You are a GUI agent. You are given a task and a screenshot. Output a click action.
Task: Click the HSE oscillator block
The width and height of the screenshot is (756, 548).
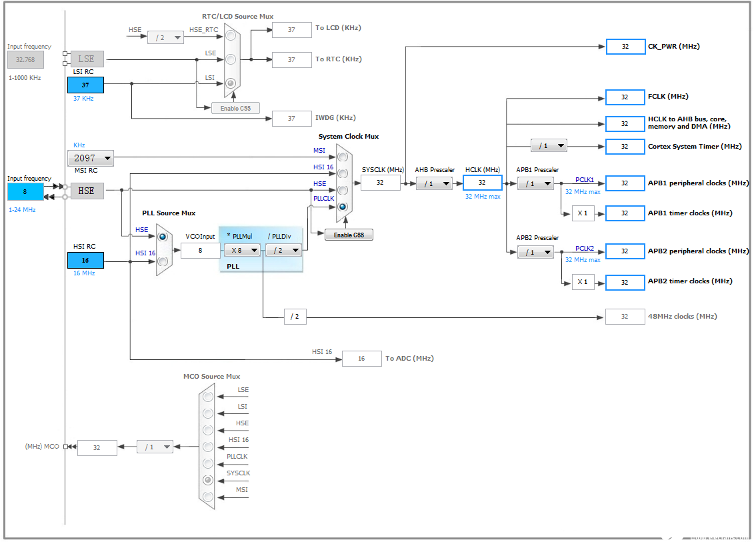(87, 191)
